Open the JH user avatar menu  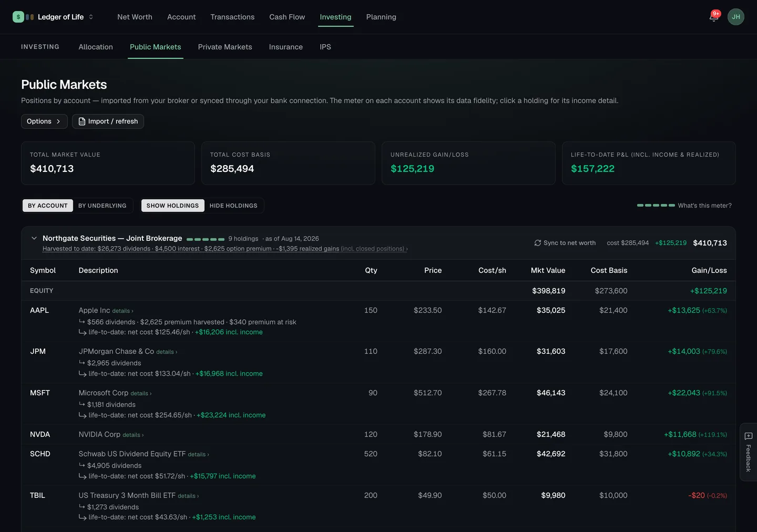[x=736, y=17]
